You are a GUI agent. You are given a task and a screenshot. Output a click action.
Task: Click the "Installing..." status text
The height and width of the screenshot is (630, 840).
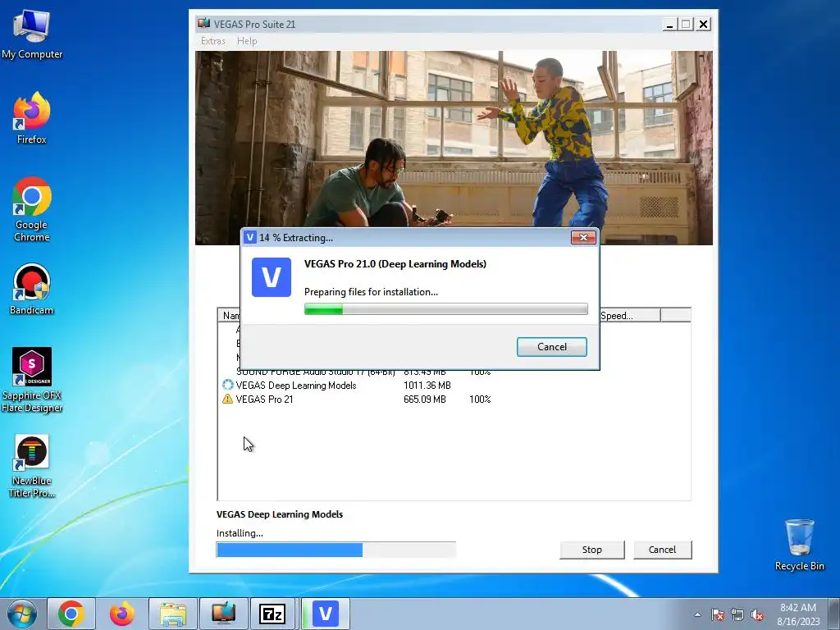click(240, 533)
